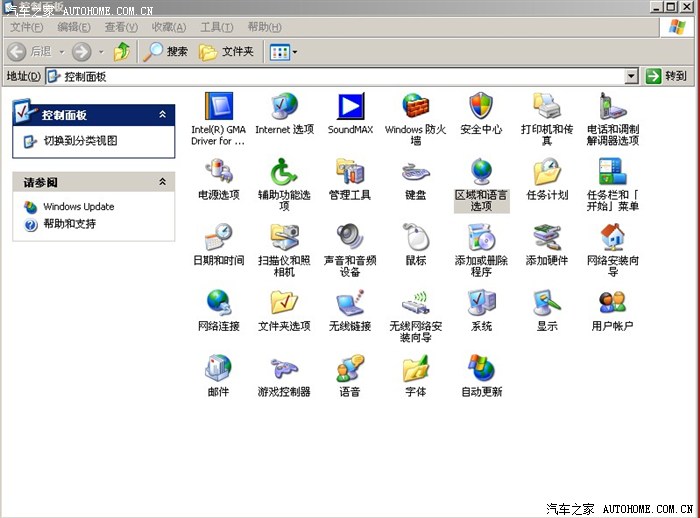Open the Windows 防火墙 firewall icon
Viewport: 700px width, 518px height.
(x=416, y=106)
